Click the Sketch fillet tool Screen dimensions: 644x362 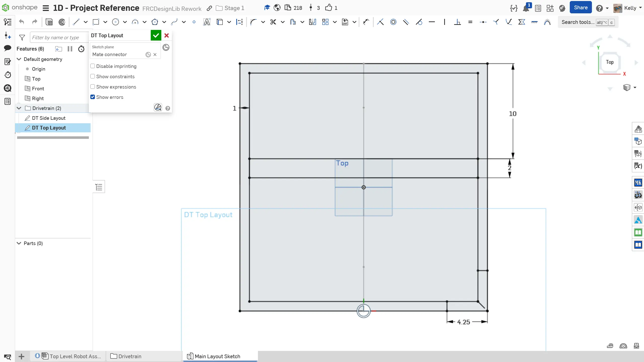pos(253,22)
